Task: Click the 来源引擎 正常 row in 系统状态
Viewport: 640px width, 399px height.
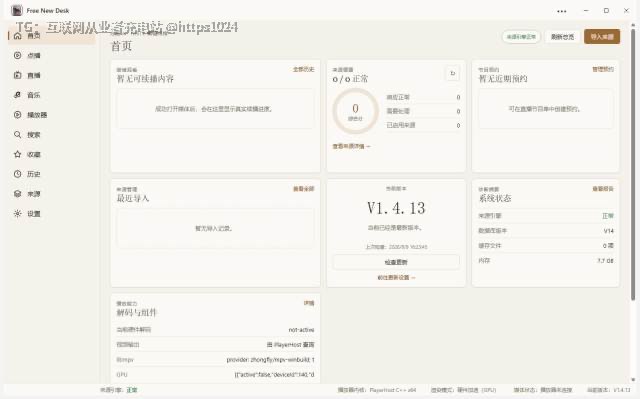Action: coord(546,216)
